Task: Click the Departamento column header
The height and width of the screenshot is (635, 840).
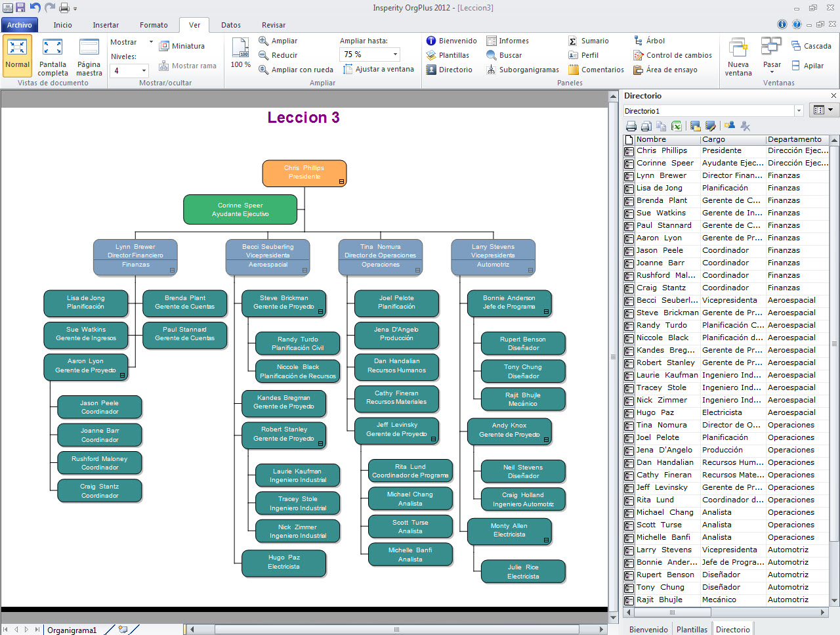Action: 795,139
